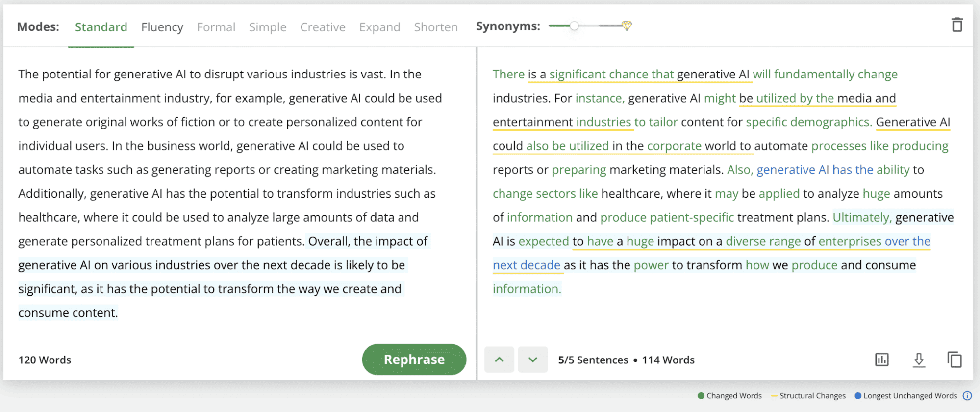
Task: Switch to Expand mode
Action: click(379, 27)
